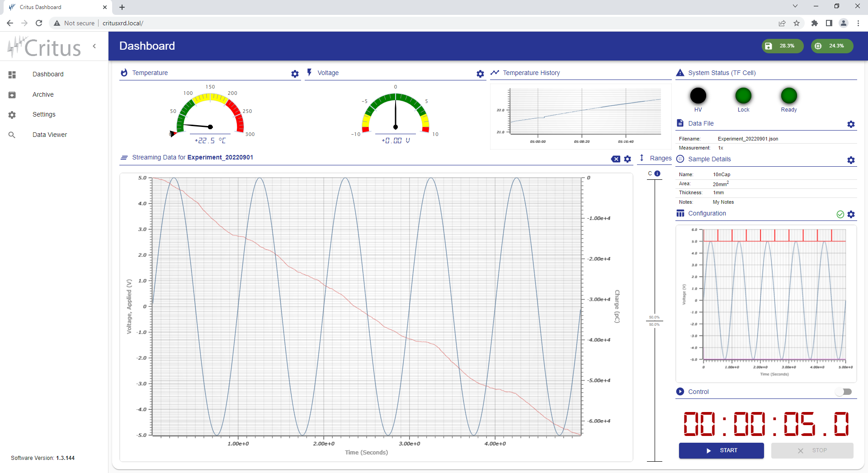The width and height of the screenshot is (868, 473).
Task: Click the Ranges up-down arrow icon
Action: [642, 158]
